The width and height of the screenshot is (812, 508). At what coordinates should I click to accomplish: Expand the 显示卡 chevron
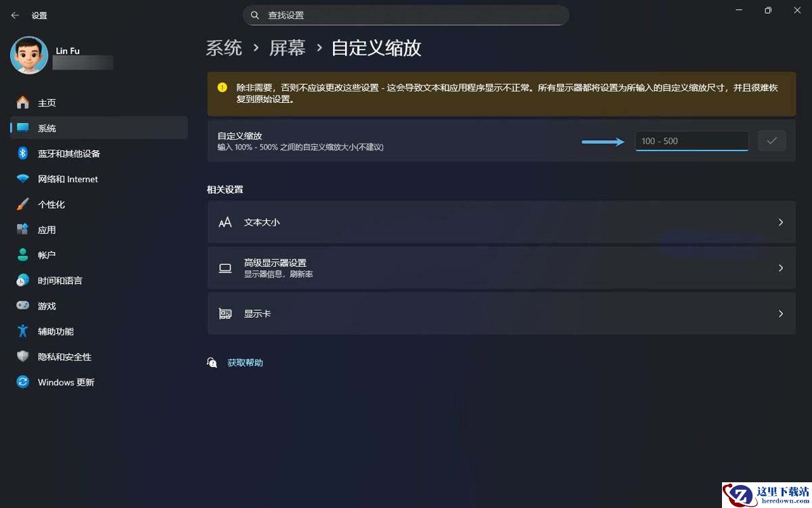[x=780, y=314]
